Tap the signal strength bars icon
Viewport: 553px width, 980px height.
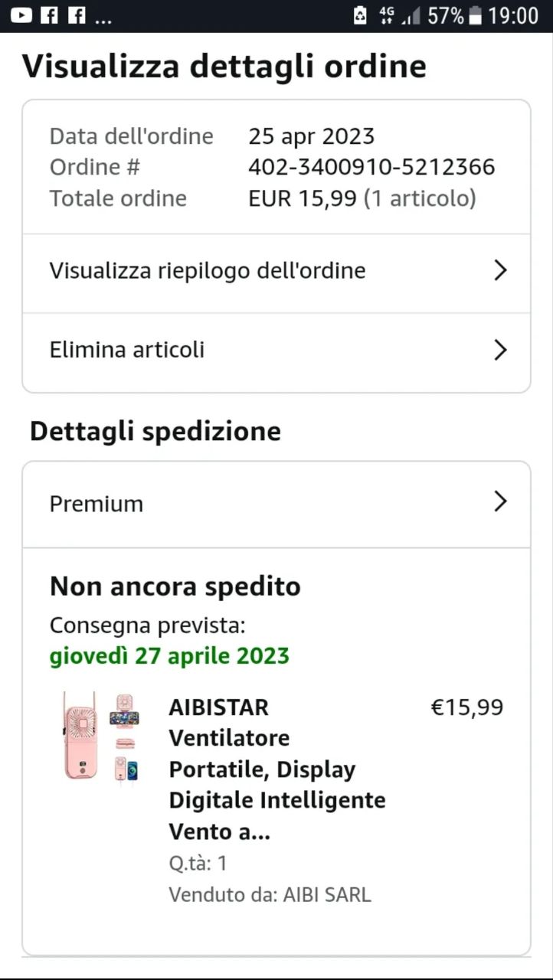coord(412,15)
